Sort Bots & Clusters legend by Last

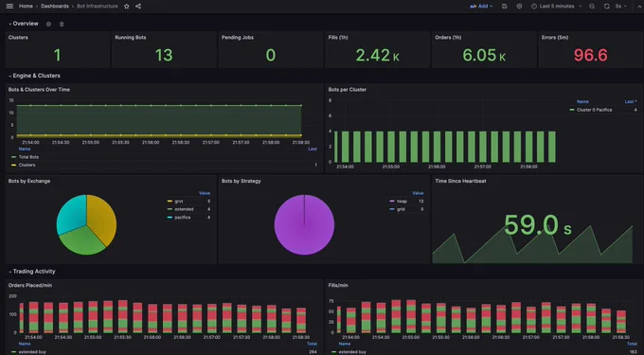coord(313,149)
